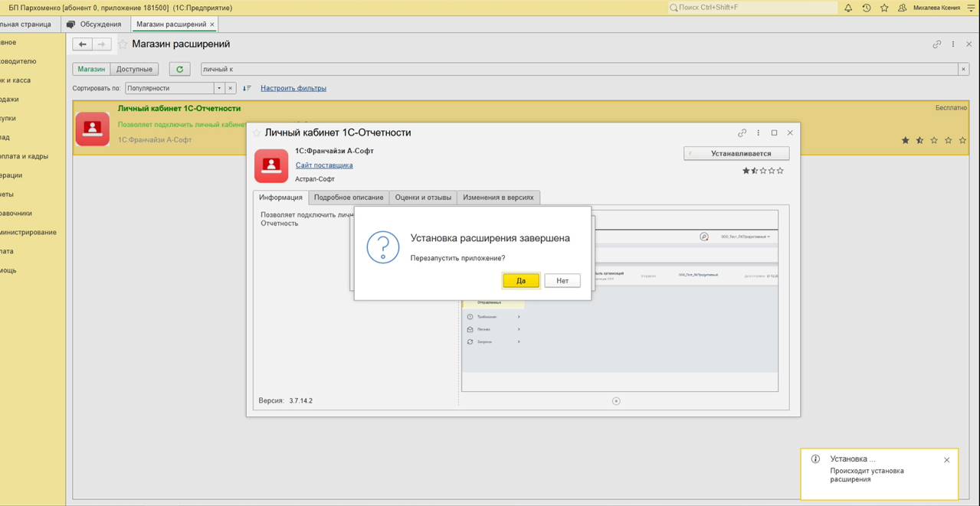Screen dimensions: 980x506
Task: Open the Руководителю sidebar section
Action: coord(18,61)
